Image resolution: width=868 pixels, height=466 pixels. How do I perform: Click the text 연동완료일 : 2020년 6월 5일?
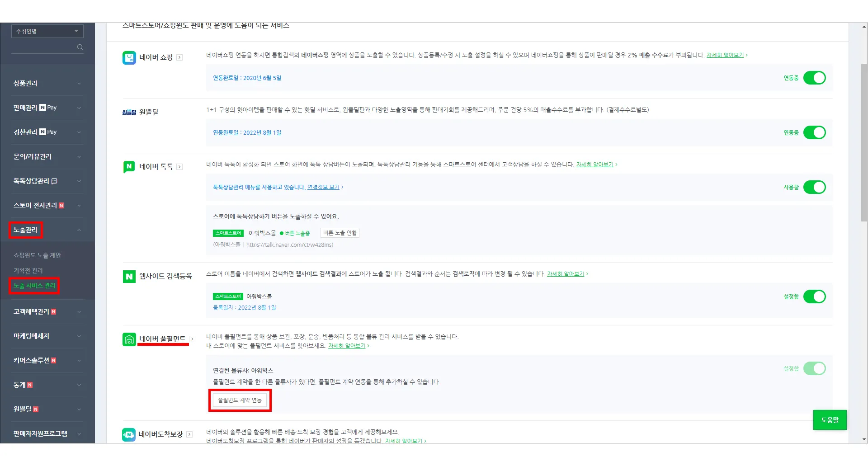pos(247,78)
